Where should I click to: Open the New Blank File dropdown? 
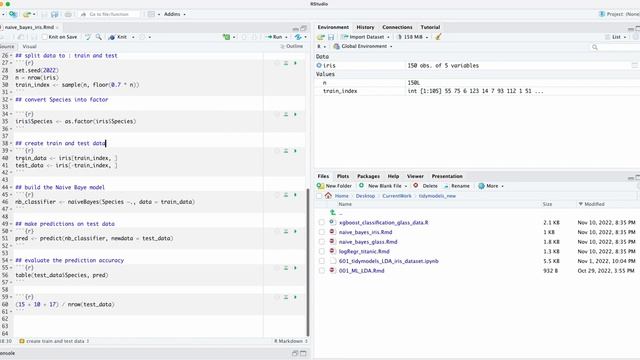point(383,186)
